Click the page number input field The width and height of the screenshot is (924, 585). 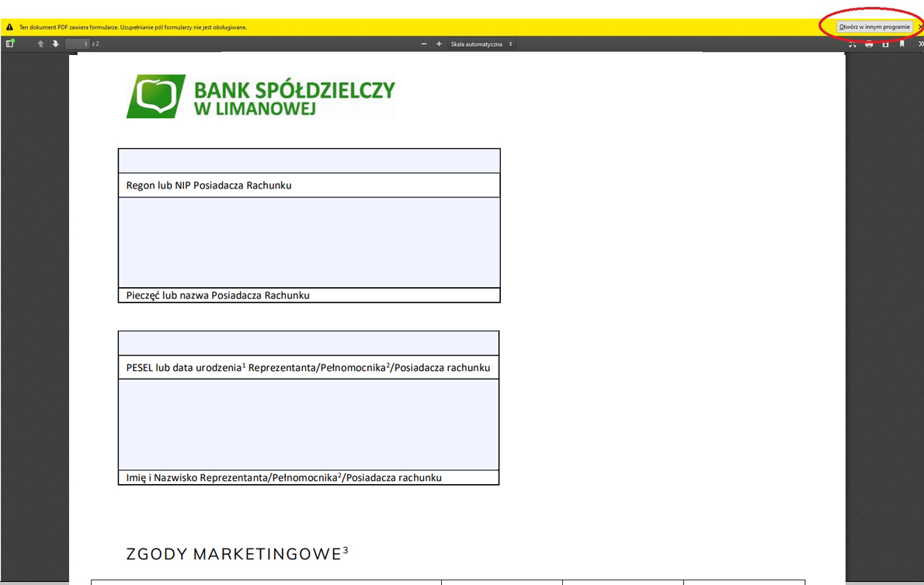point(77,44)
